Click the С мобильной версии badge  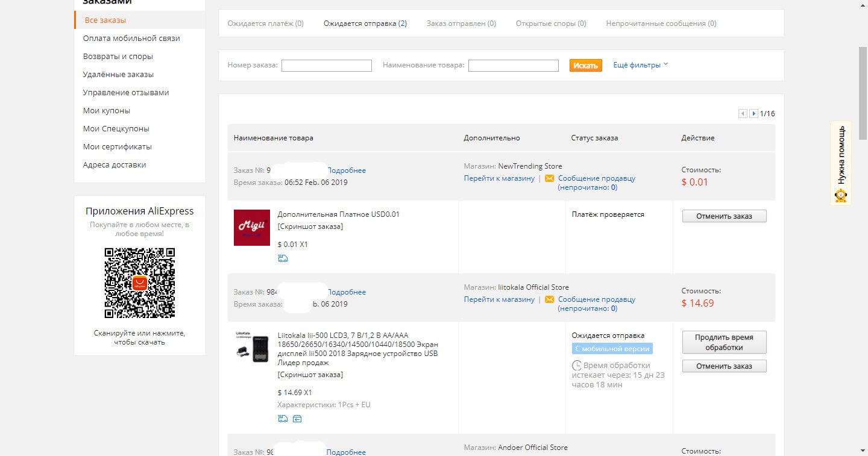(x=612, y=349)
